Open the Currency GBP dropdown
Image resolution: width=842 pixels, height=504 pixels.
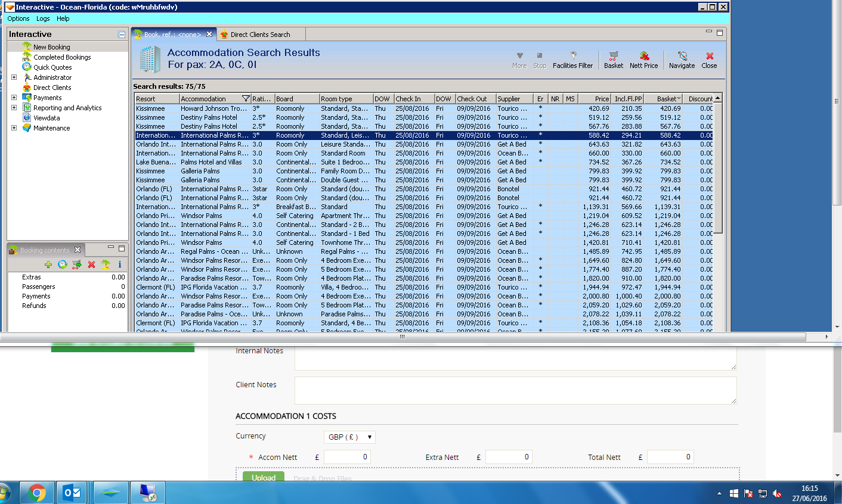coord(349,437)
